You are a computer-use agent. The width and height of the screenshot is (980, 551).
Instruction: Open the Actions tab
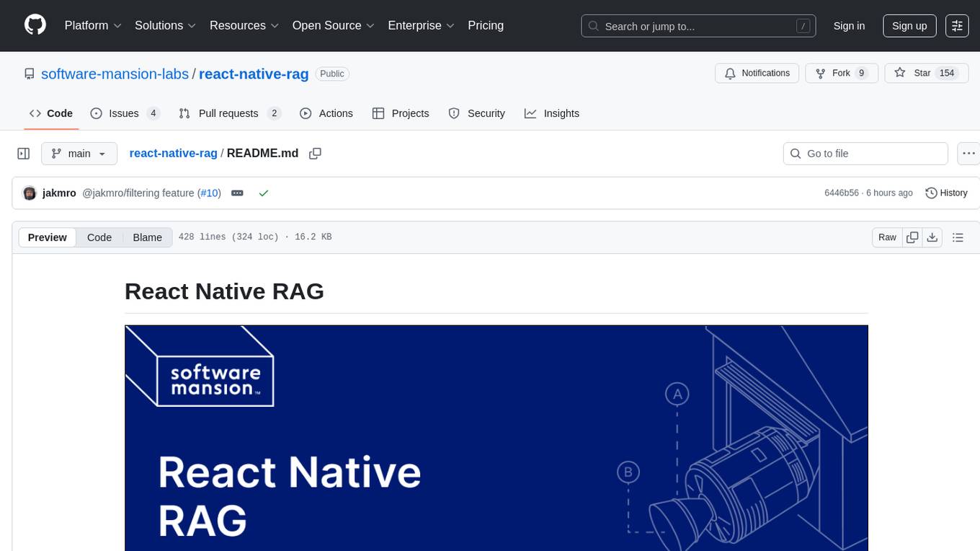click(326, 113)
